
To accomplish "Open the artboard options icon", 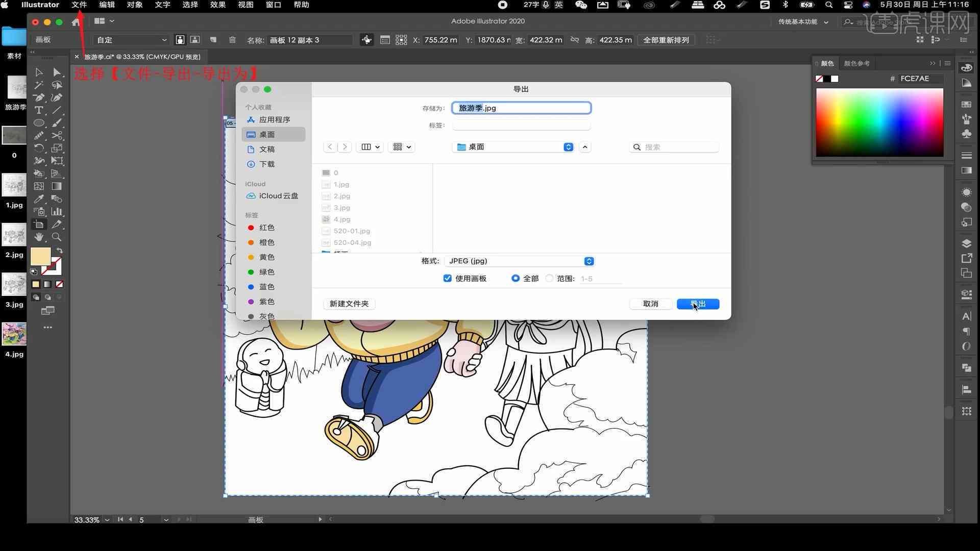I will [x=385, y=40].
